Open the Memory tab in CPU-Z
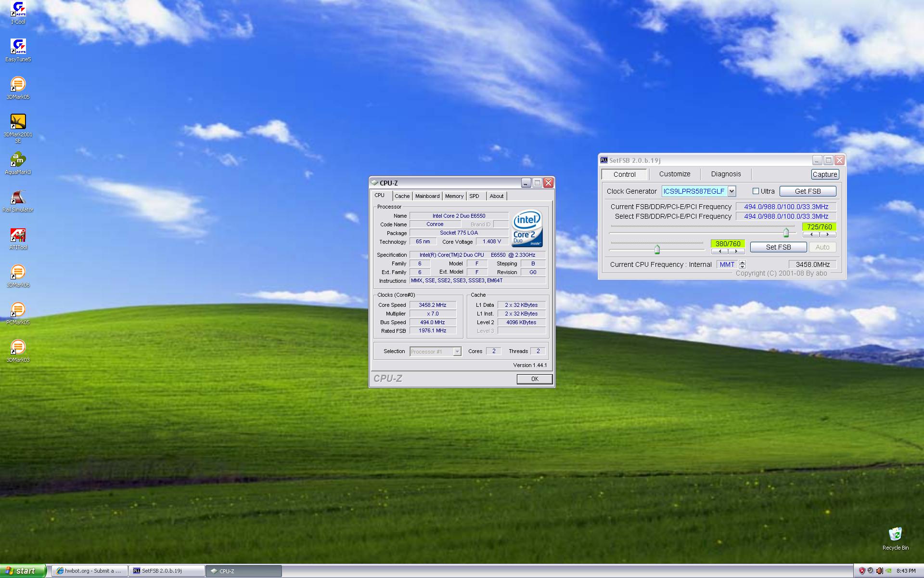This screenshot has height=578, width=924. (x=454, y=196)
